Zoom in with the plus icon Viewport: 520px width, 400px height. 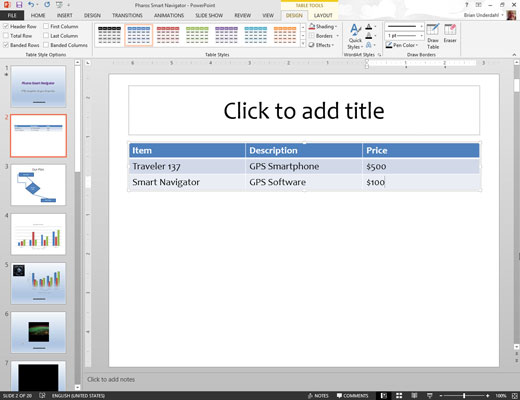[488, 396]
